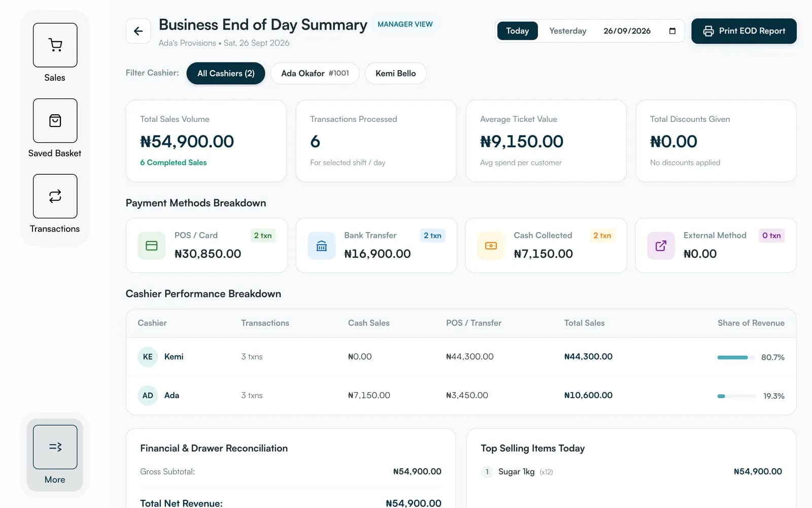The image size is (812, 508).
Task: Click the Bank Transfer amount ₦16,900.00
Action: pos(378,253)
